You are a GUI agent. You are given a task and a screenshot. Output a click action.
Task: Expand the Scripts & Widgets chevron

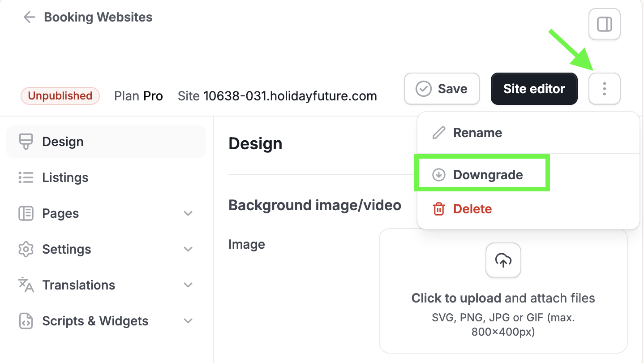click(x=189, y=321)
